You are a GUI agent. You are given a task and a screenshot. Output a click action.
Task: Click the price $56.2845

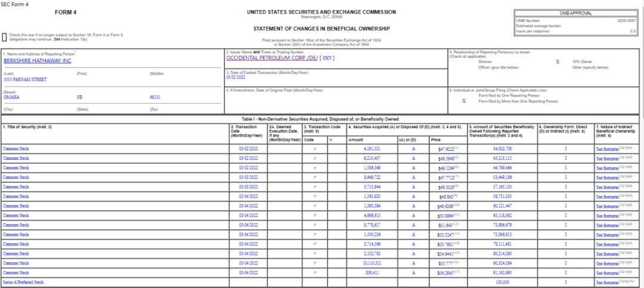(446, 273)
